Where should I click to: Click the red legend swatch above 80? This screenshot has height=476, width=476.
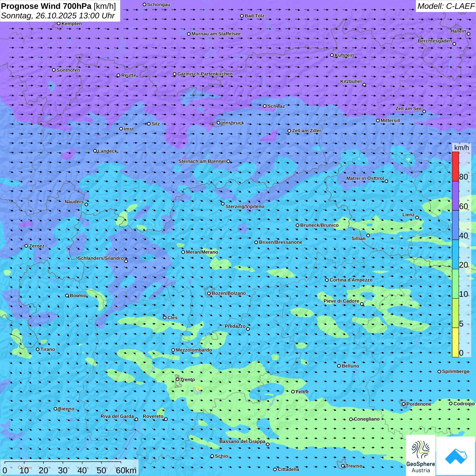point(455,166)
